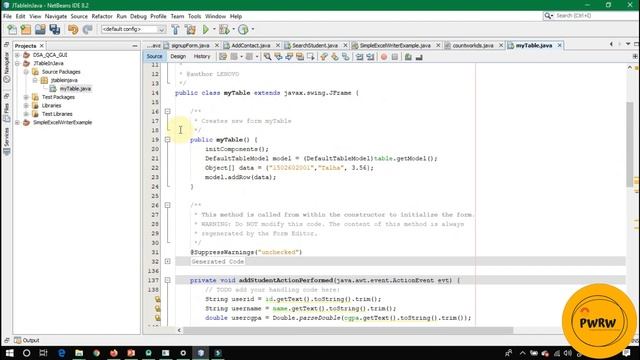Image resolution: width=640 pixels, height=360 pixels.
Task: Open the Refactor menu
Action: (102, 16)
